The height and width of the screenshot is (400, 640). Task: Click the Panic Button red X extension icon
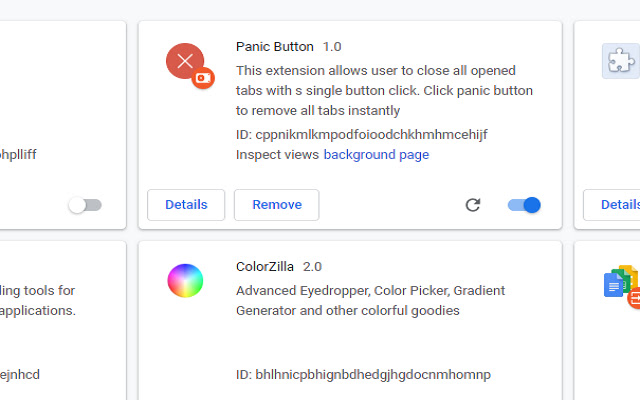[185, 61]
